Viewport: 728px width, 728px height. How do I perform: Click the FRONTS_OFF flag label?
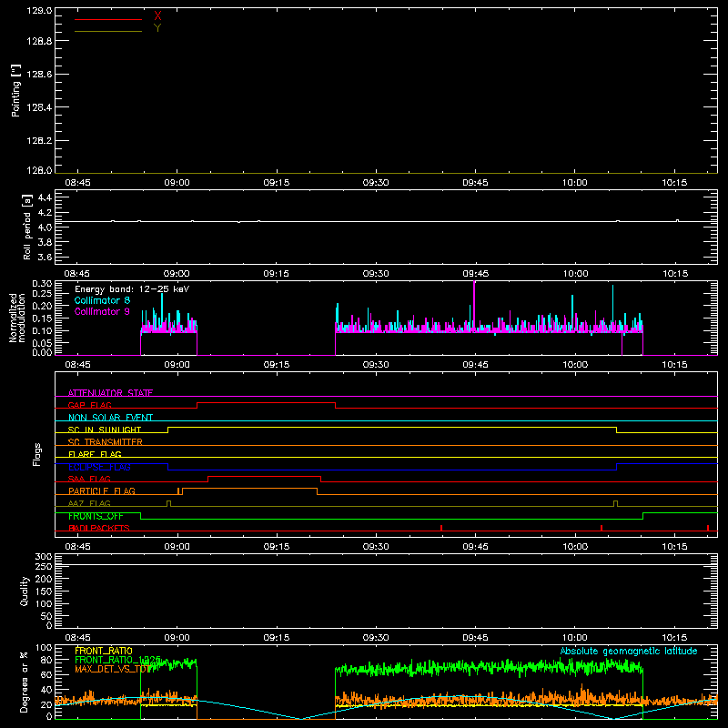tap(96, 516)
